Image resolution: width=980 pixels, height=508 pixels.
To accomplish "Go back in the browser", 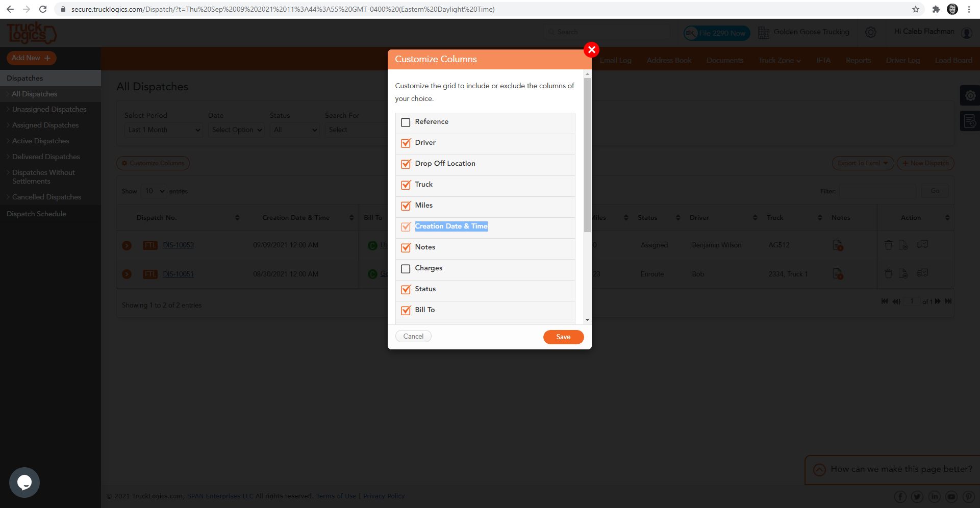I will click(x=10, y=9).
